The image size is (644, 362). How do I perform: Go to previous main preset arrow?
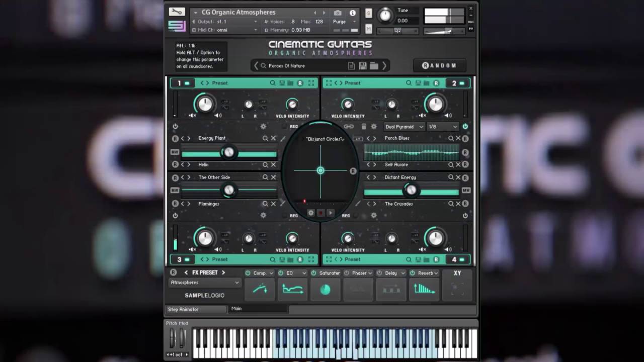[256, 66]
